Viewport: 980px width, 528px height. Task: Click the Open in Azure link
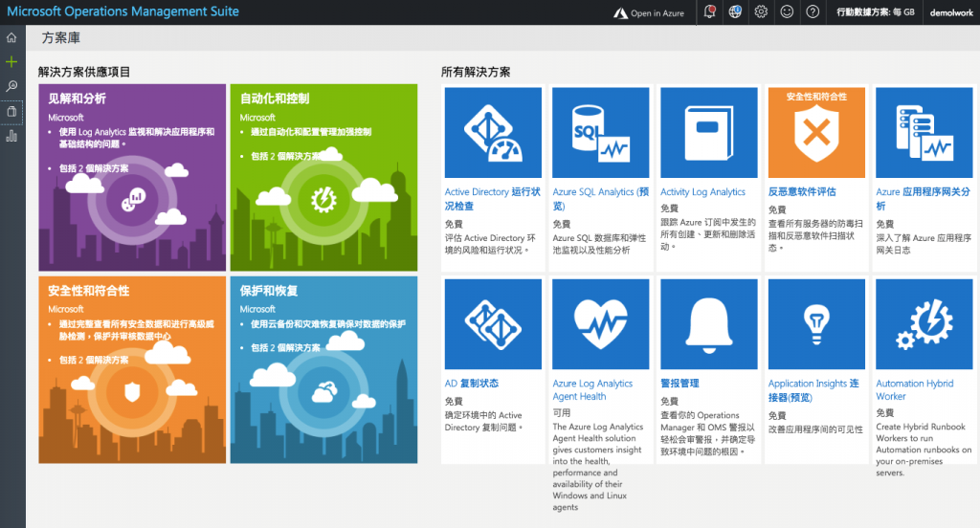click(x=649, y=12)
